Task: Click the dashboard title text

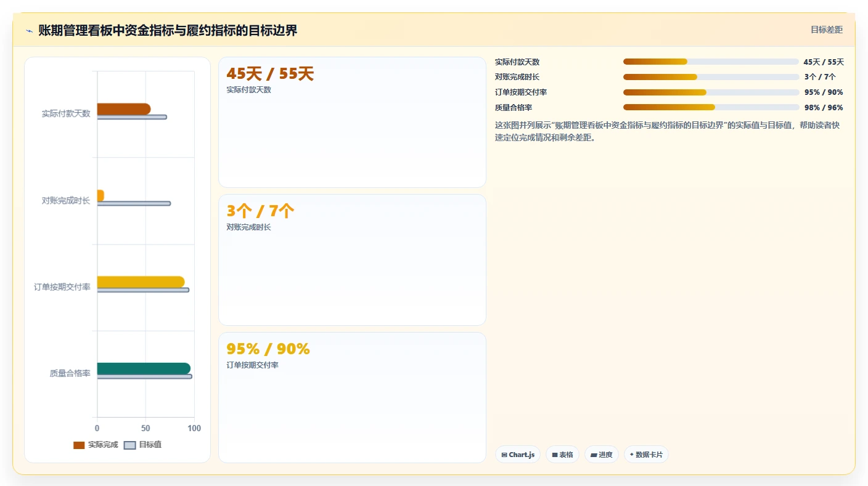Action: (168, 31)
